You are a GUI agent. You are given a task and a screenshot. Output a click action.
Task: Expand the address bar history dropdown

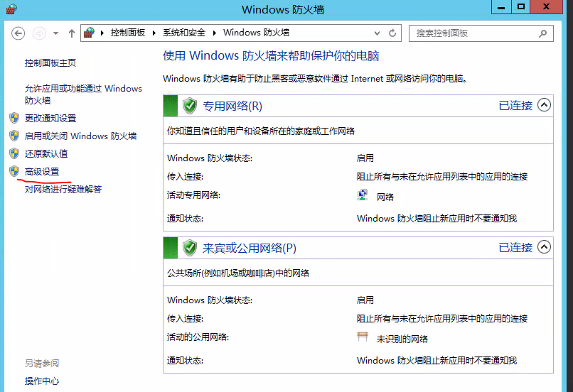(x=377, y=33)
